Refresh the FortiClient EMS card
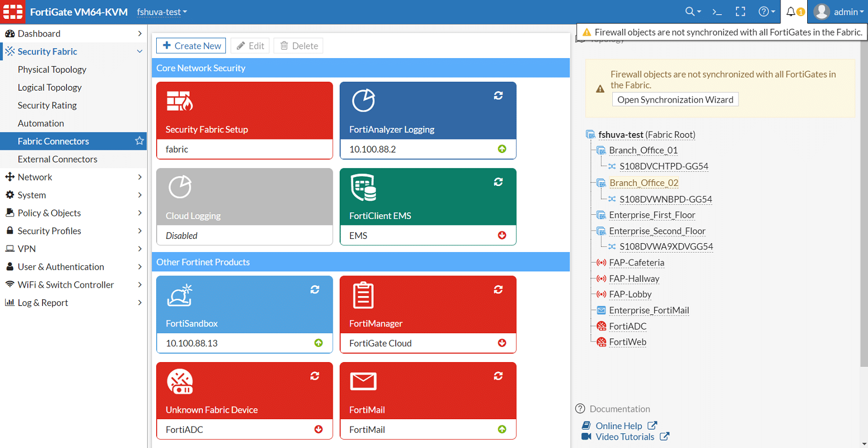This screenshot has height=448, width=868. tap(498, 182)
